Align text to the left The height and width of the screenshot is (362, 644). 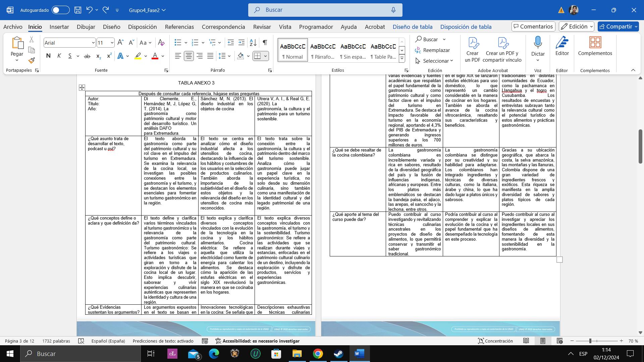pyautogui.click(x=178, y=56)
